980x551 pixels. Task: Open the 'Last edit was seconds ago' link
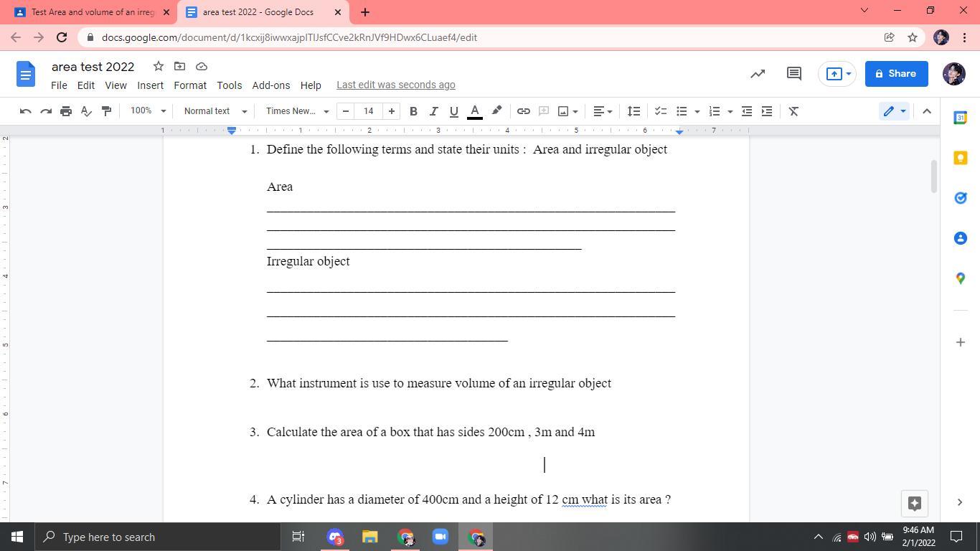click(x=396, y=85)
